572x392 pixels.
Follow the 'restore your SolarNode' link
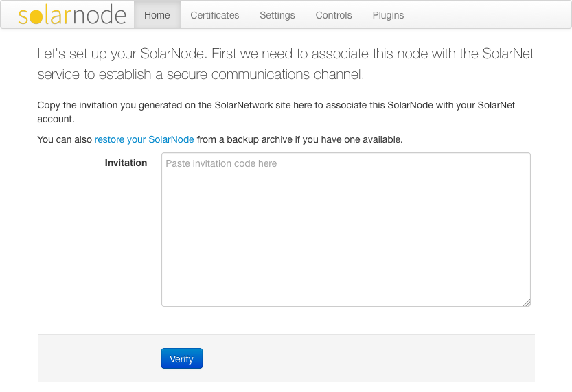[144, 139]
